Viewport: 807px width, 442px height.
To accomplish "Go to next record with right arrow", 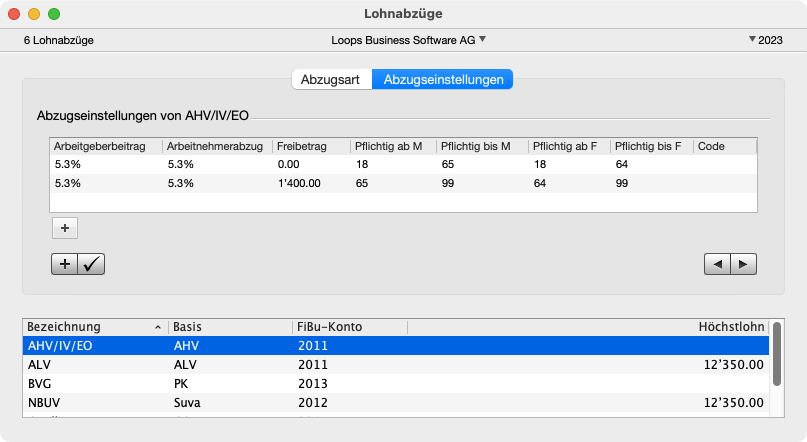I will coord(743,264).
